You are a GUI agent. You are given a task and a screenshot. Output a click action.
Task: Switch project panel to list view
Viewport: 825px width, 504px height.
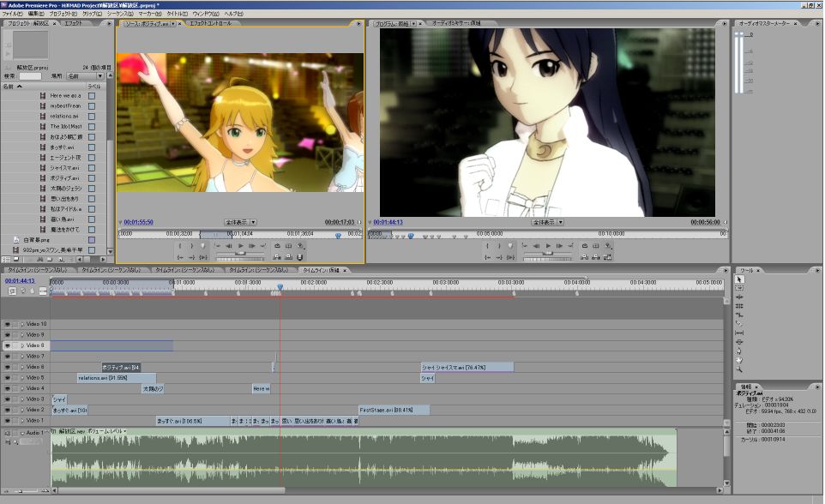6,260
